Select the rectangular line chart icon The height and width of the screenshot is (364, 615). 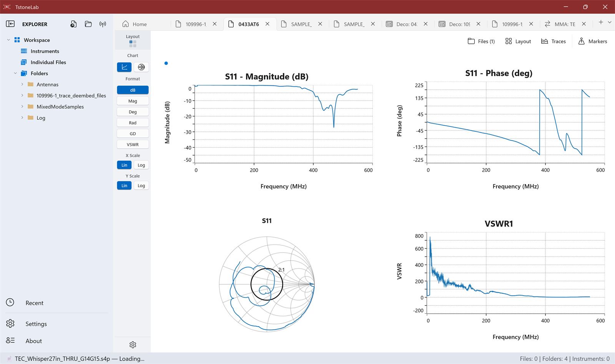[124, 67]
